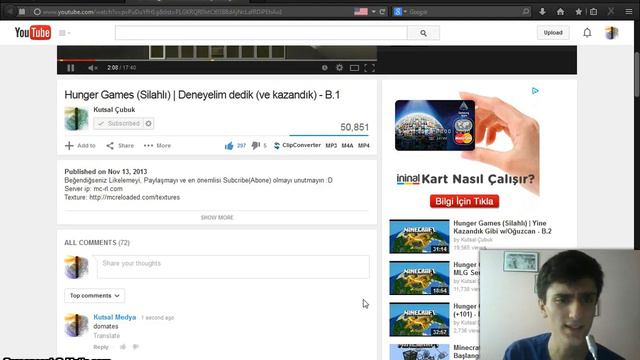Click the 10:54 video thumbnail

click(x=419, y=278)
